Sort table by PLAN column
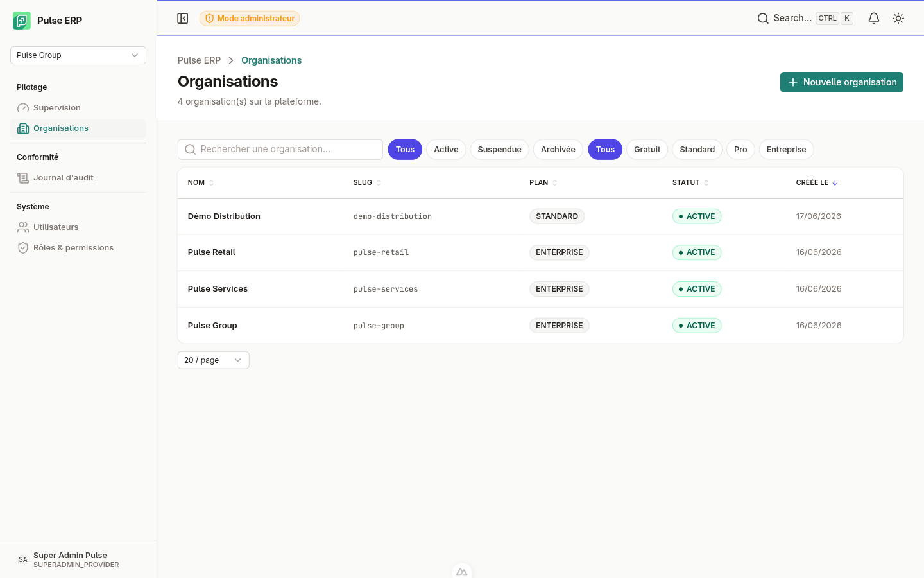This screenshot has width=924, height=578. 543,183
